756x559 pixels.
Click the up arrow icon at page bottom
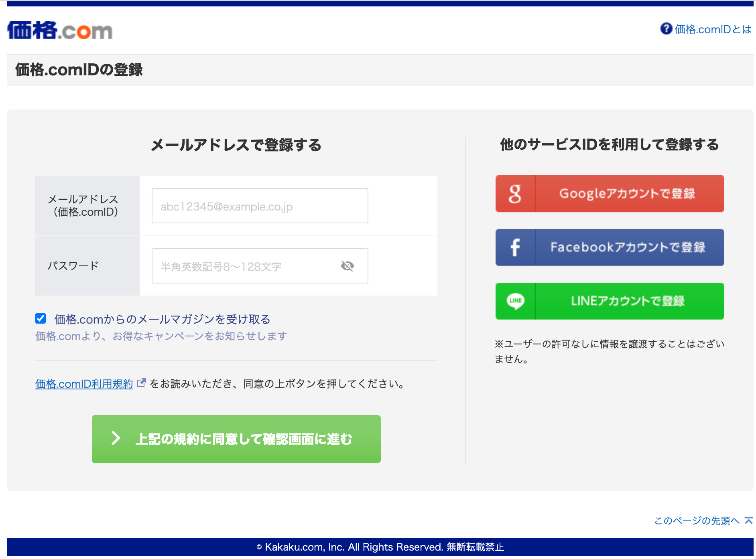pyautogui.click(x=749, y=521)
